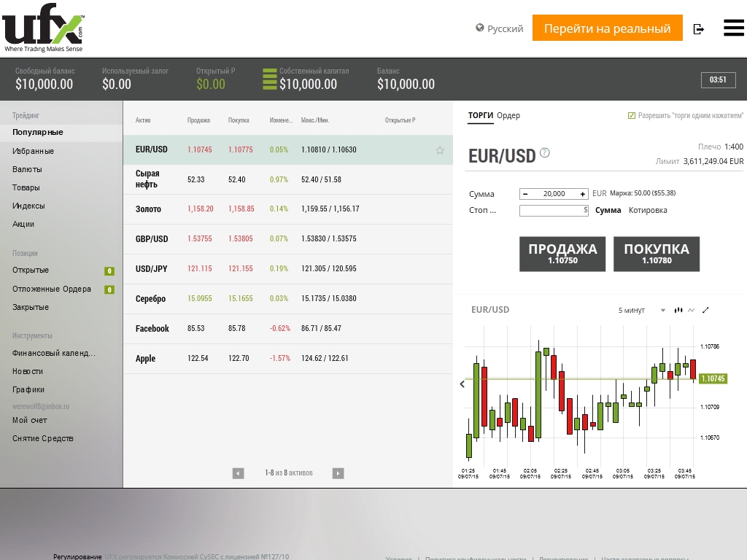Screen dimensions: 747x560
Task: Expand the EUR/USD chart to fullscreen
Action: (x=705, y=310)
